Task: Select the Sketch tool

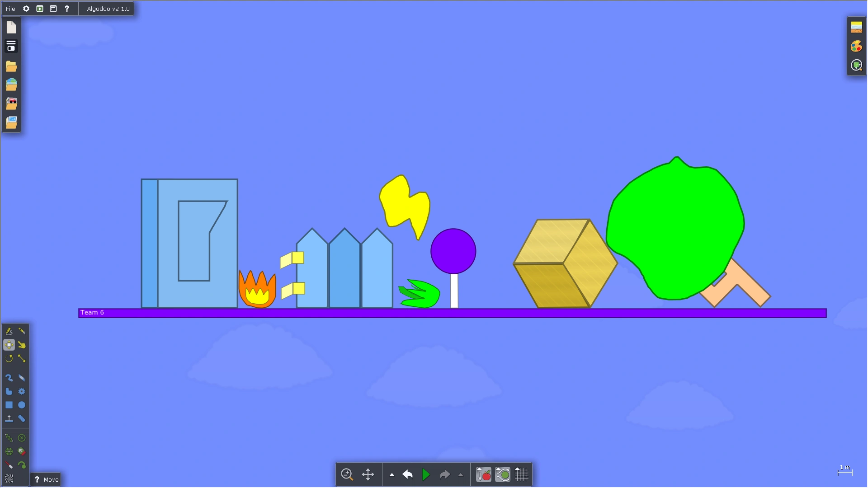Action: (9, 331)
